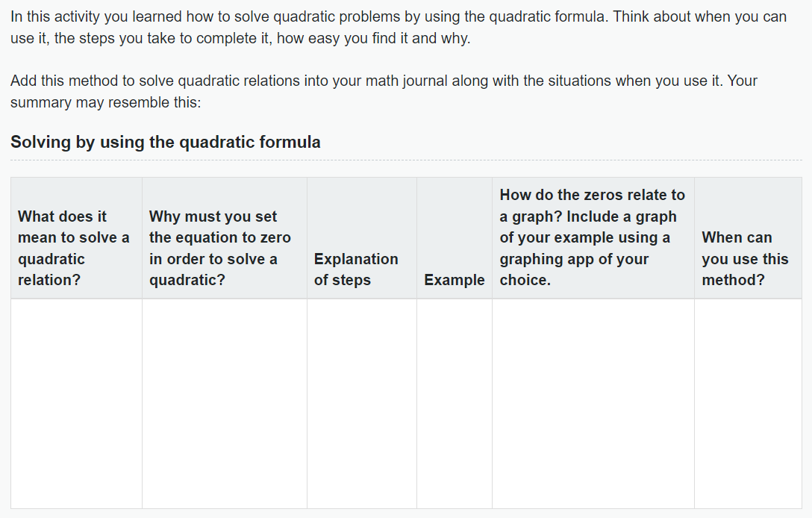The image size is (812, 518).
Task: Click the dashed divider below the heading
Action: pyautogui.click(x=406, y=160)
